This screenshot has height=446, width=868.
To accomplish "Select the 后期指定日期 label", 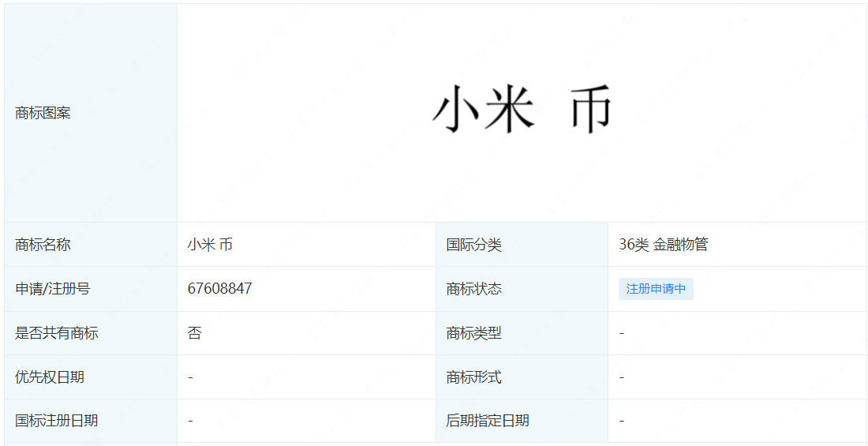I will [x=488, y=421].
